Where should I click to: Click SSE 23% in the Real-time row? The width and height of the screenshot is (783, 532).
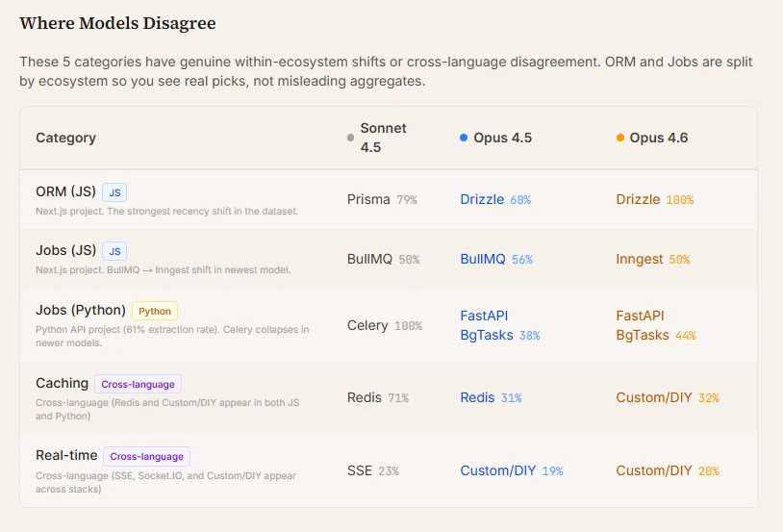[x=373, y=470]
